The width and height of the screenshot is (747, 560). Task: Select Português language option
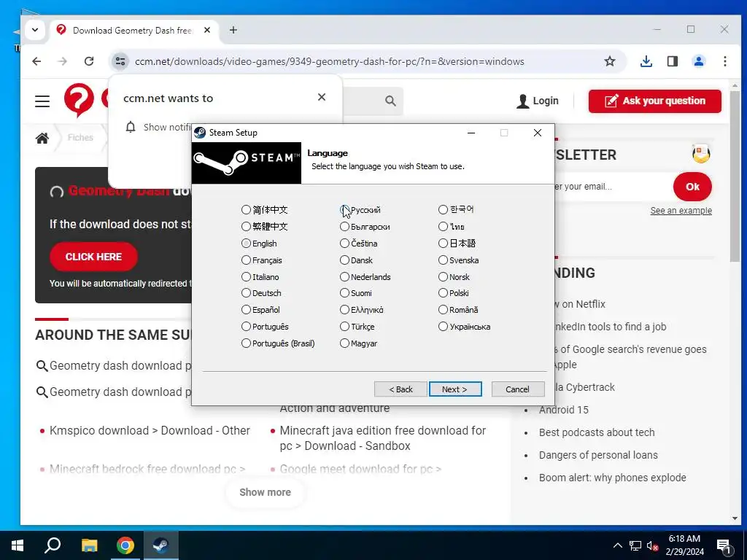coord(246,327)
